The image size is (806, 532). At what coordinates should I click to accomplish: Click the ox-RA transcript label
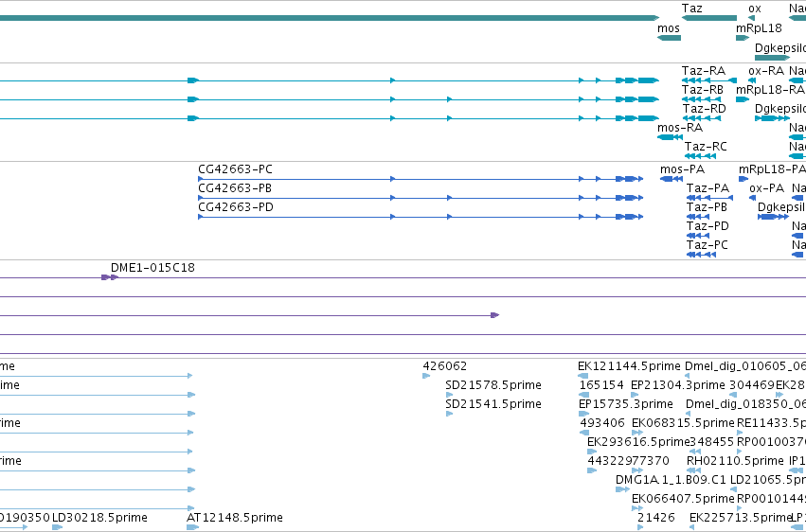[766, 71]
